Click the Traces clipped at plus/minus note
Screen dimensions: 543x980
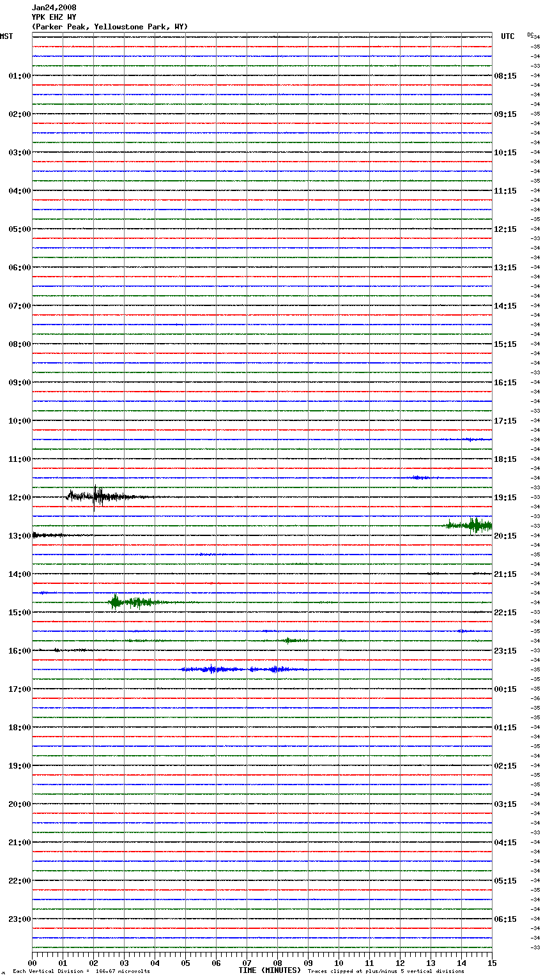click(386, 971)
